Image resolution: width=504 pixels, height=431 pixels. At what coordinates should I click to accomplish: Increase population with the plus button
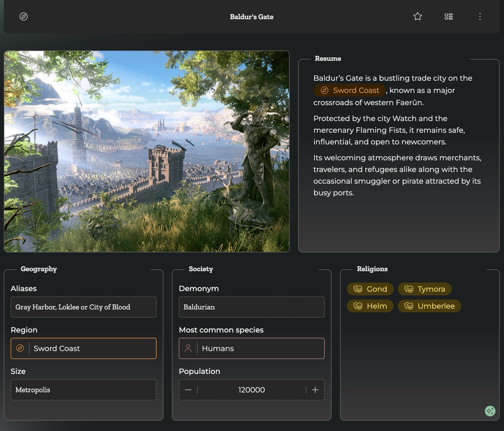(315, 390)
